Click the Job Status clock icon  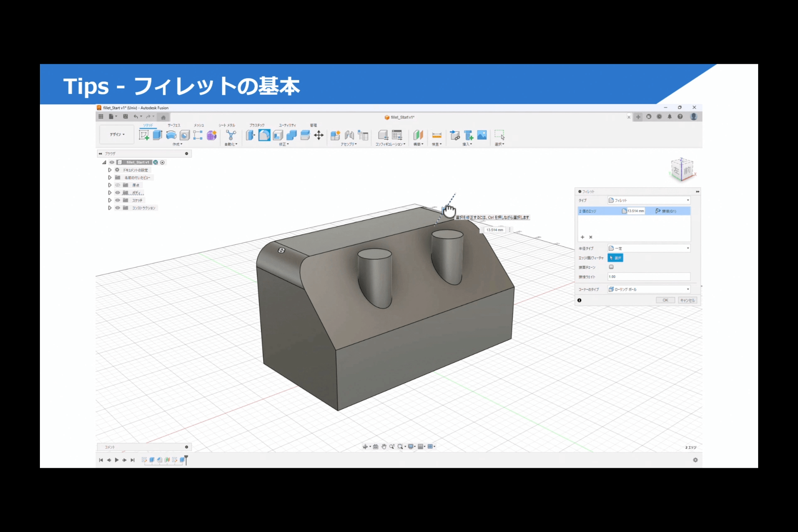point(659,117)
